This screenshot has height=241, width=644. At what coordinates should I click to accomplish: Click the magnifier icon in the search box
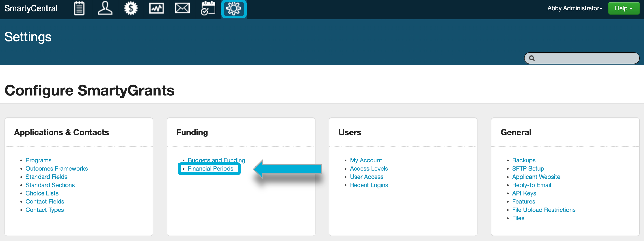(x=532, y=58)
